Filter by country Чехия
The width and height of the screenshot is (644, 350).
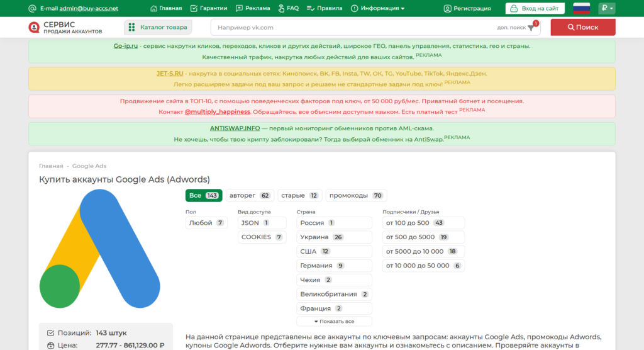pos(334,279)
